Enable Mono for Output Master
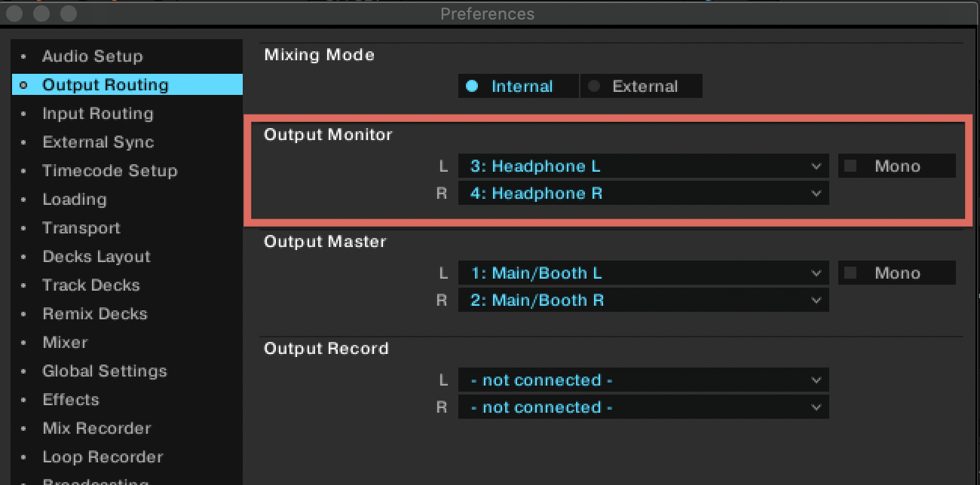980x485 pixels. click(x=851, y=273)
